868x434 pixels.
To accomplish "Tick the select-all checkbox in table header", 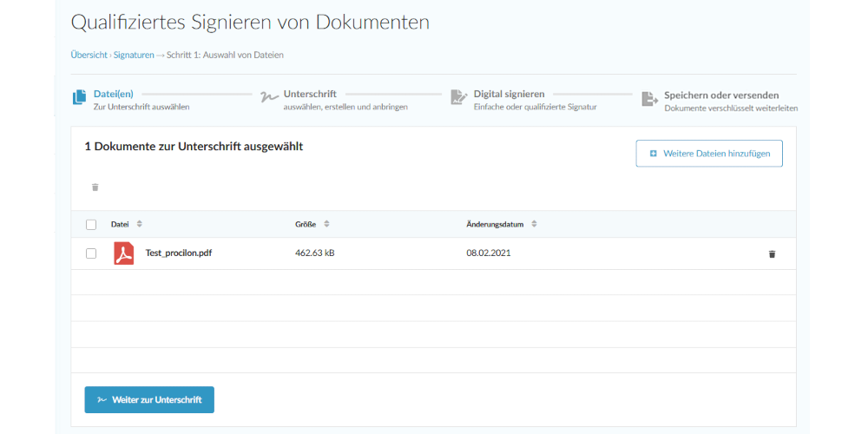I will [x=91, y=225].
